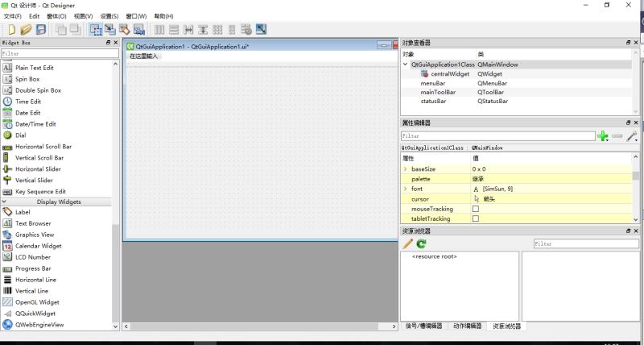The width and height of the screenshot is (644, 345).
Task: Click the Widget Box scroll down arrow
Action: [x=115, y=326]
